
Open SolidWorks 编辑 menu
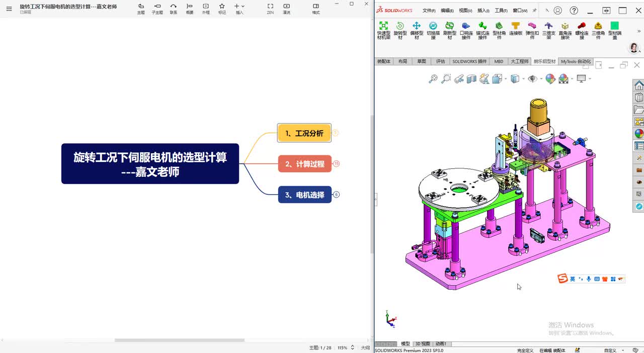click(447, 11)
